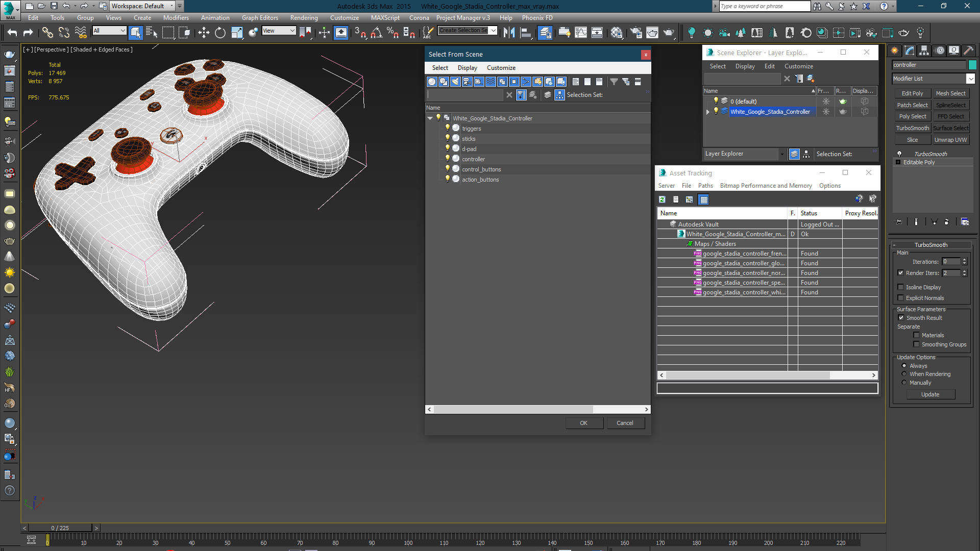The width and height of the screenshot is (980, 551).
Task: Toggle the Explicit Normals checkbox
Action: pos(900,298)
